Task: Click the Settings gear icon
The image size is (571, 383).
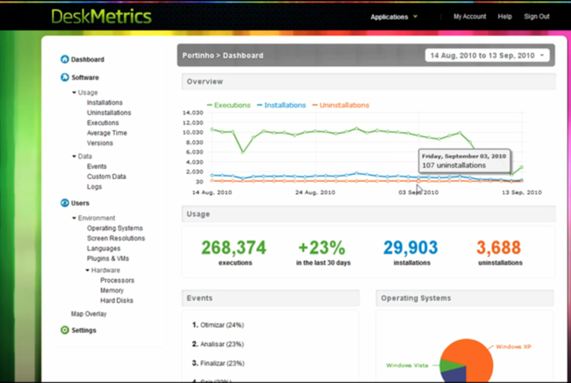Action: (64, 330)
